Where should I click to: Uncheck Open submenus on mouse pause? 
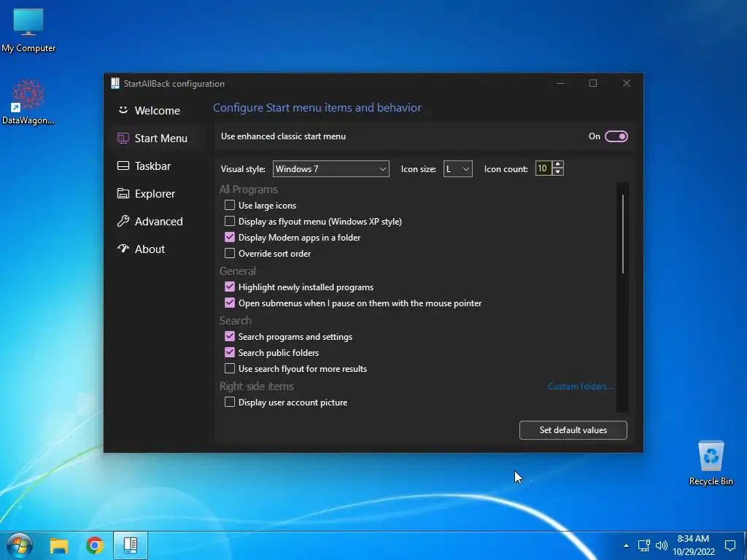click(x=230, y=303)
